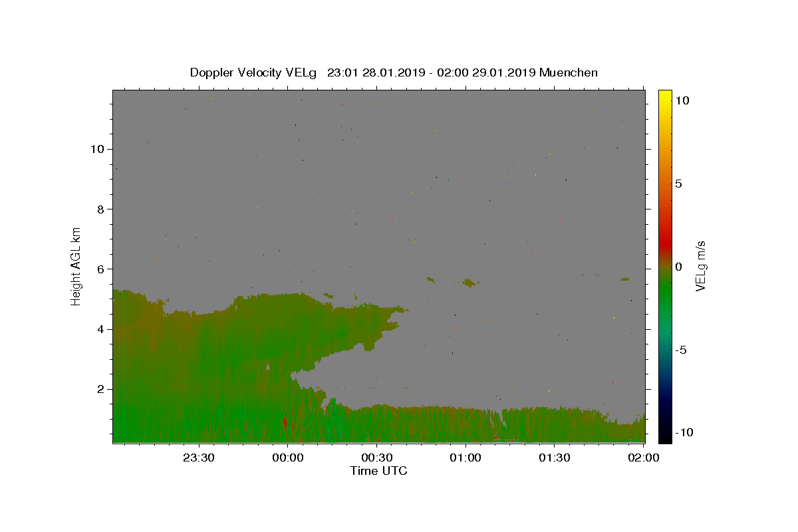Image resolution: width=798 pixels, height=532 pixels.
Task: Click the station name 'Muenchen' in the title
Action: [x=569, y=72]
